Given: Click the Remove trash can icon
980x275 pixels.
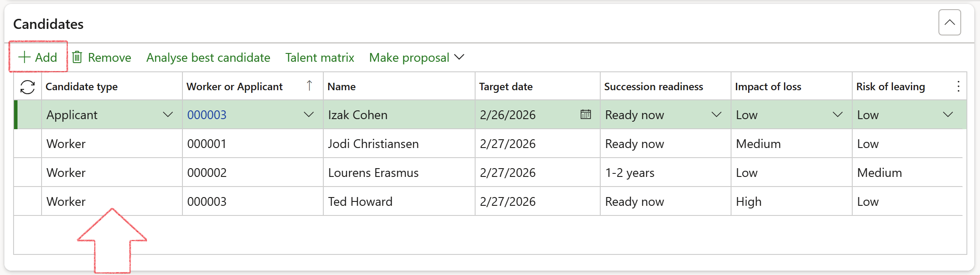Looking at the screenshot, I should coord(77,57).
